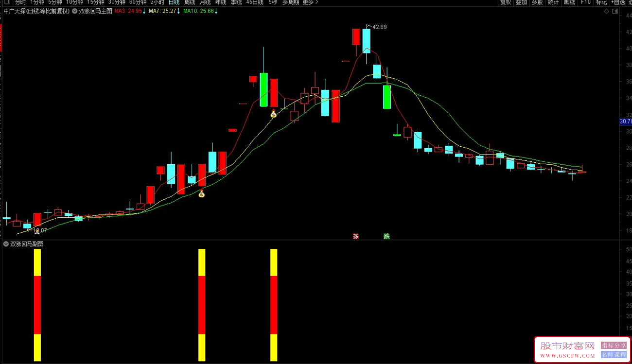The height and width of the screenshot is (364, 632).
Task: Click the 18.07 low price label
Action: tap(40, 230)
